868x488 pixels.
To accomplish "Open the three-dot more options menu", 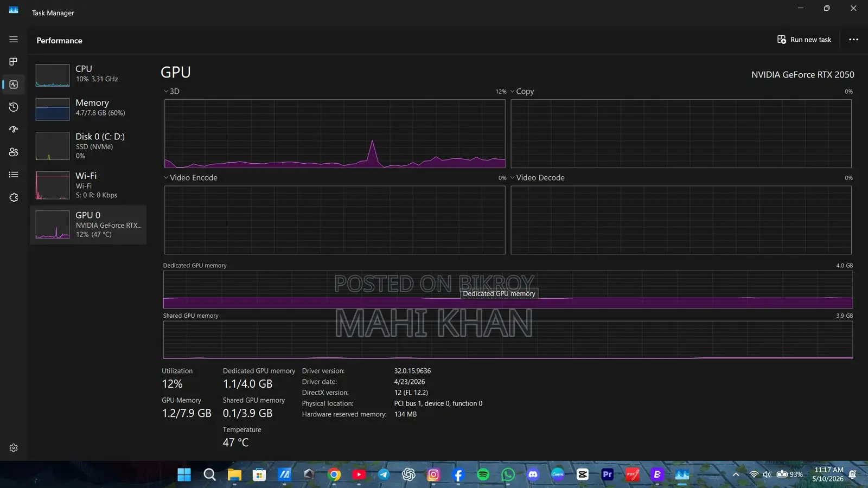I will coord(853,40).
